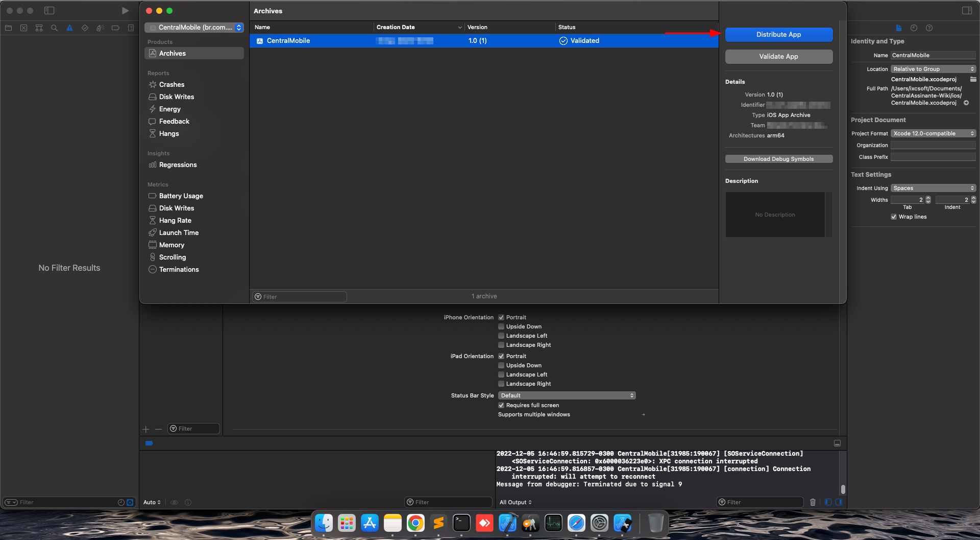Reveal full path in Finder arrow icon

click(x=966, y=103)
